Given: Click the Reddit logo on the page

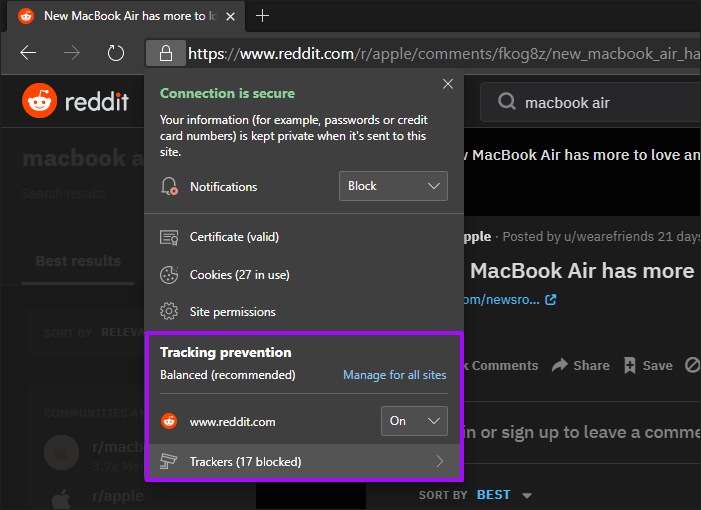Looking at the screenshot, I should click(x=76, y=101).
